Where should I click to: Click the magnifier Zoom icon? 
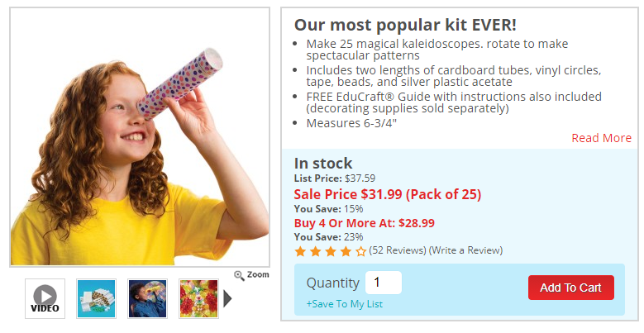pyautogui.click(x=239, y=275)
